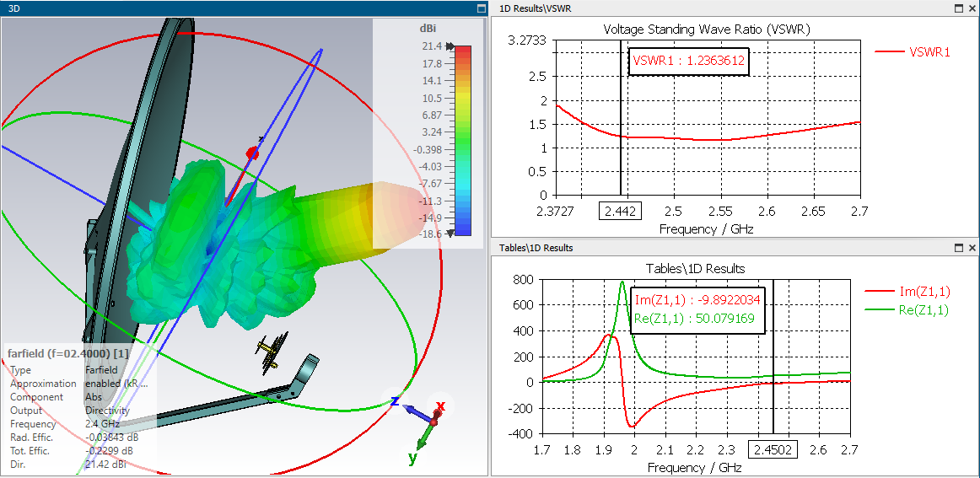Close the 1D Results\VSWR window
The image size is (980, 478).
click(x=972, y=8)
